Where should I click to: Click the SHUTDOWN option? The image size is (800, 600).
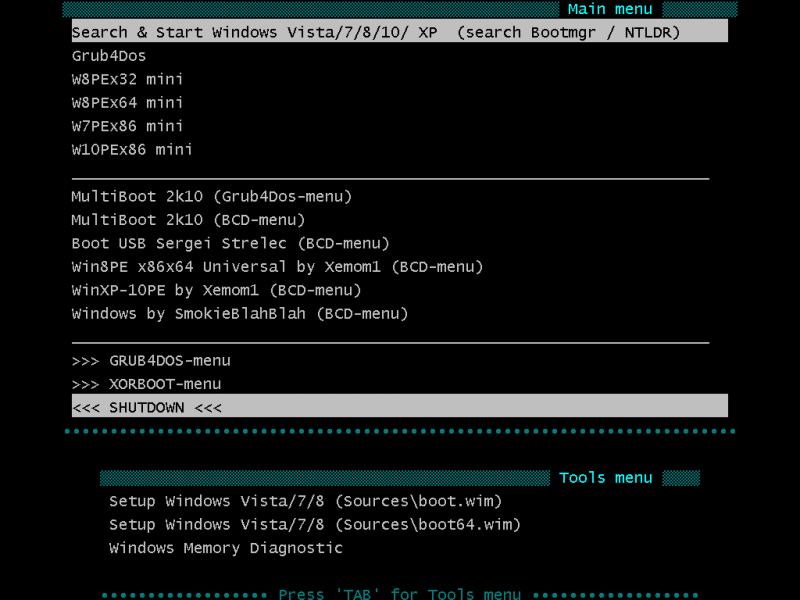(x=399, y=407)
